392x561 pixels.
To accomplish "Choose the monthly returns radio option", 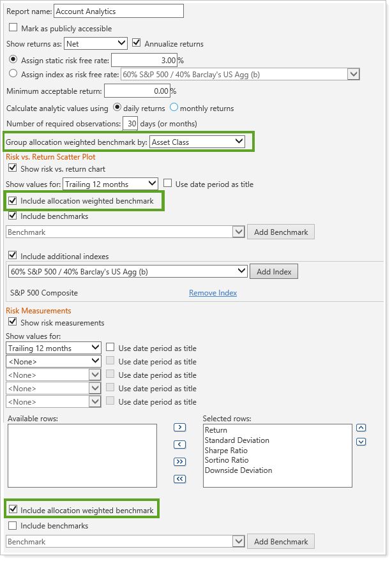I will point(174,107).
